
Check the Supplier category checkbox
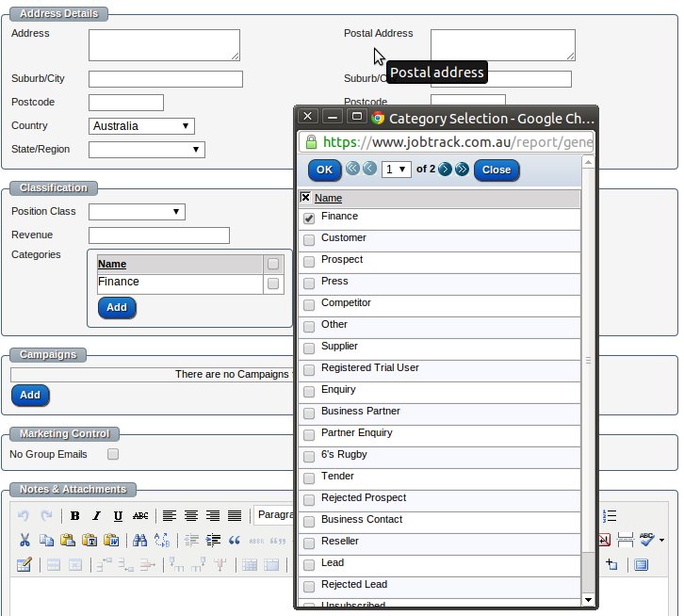[x=309, y=349]
